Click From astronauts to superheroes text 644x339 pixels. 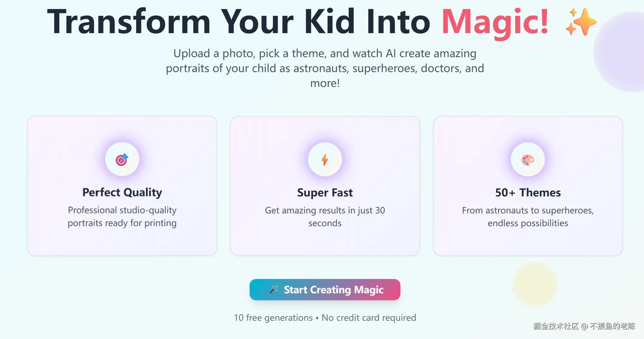point(528,216)
